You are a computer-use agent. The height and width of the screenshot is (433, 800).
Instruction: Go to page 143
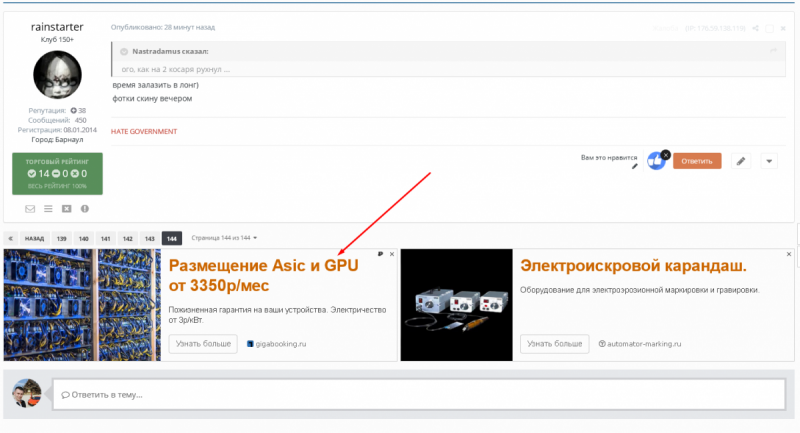(149, 238)
